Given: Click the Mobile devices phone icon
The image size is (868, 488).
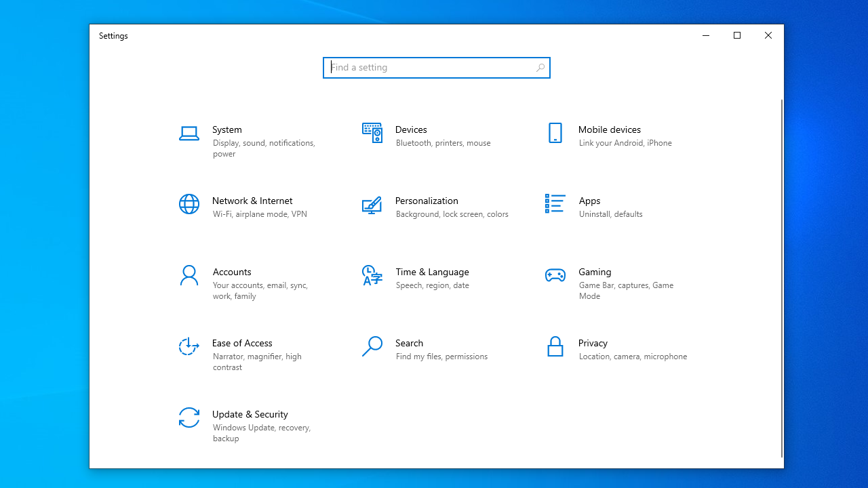Looking at the screenshot, I should click(x=555, y=133).
